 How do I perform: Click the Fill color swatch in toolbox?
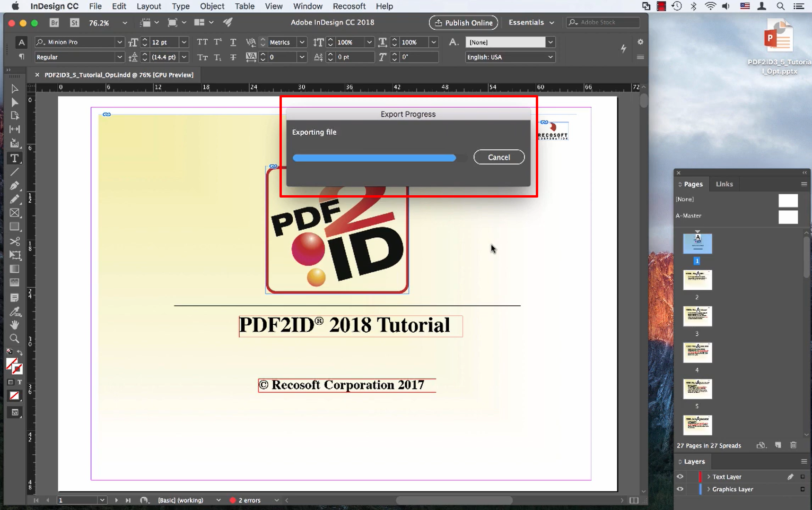tap(12, 363)
